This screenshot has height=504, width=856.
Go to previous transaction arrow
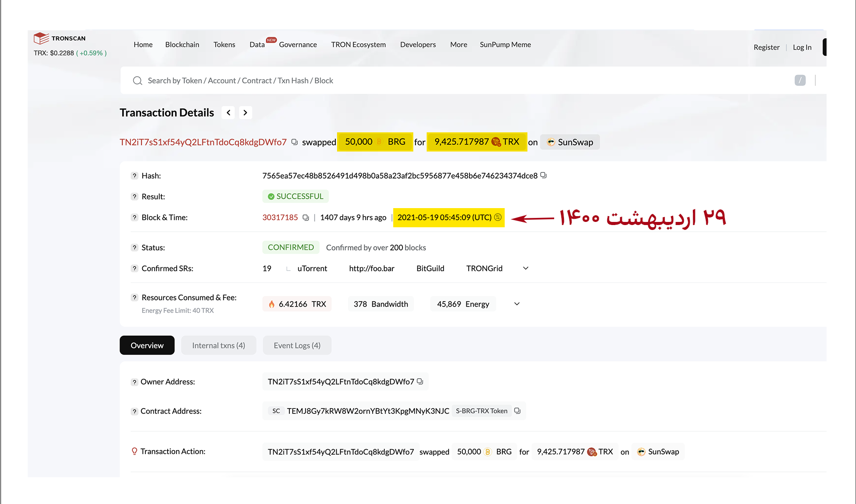pyautogui.click(x=228, y=113)
